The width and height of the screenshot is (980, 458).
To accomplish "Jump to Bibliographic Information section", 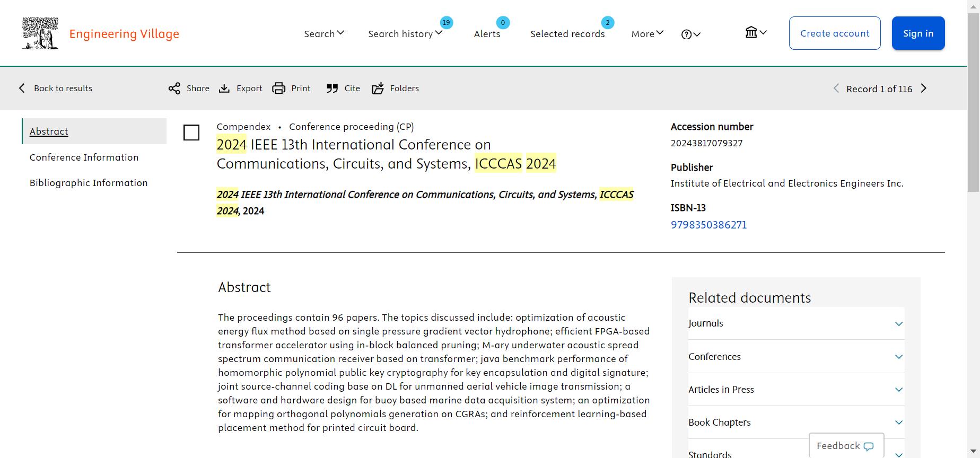I will pos(89,182).
